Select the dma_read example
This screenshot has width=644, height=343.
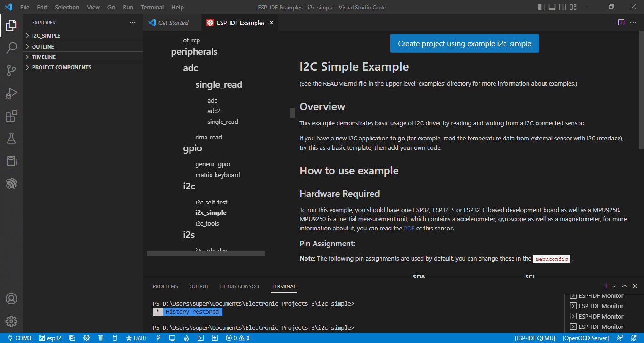pyautogui.click(x=208, y=137)
